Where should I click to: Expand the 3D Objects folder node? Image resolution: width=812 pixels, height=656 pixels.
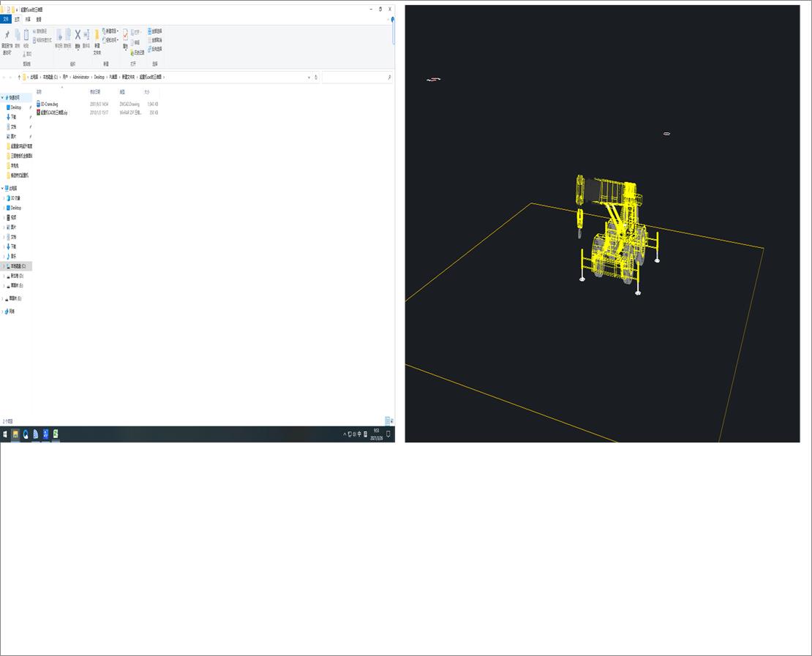(4, 197)
